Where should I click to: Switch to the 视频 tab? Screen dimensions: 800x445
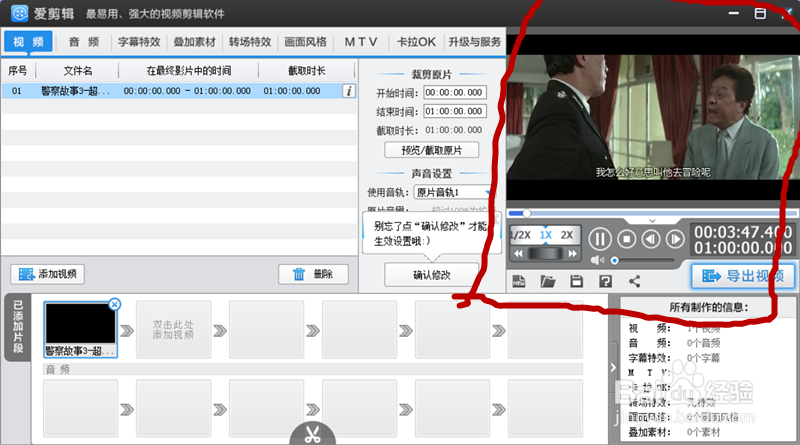[x=29, y=42]
